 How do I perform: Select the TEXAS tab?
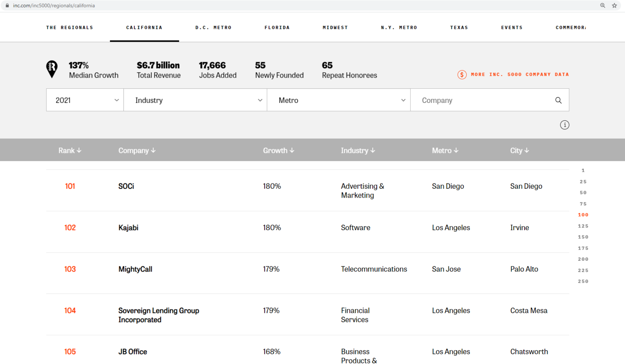tap(459, 27)
